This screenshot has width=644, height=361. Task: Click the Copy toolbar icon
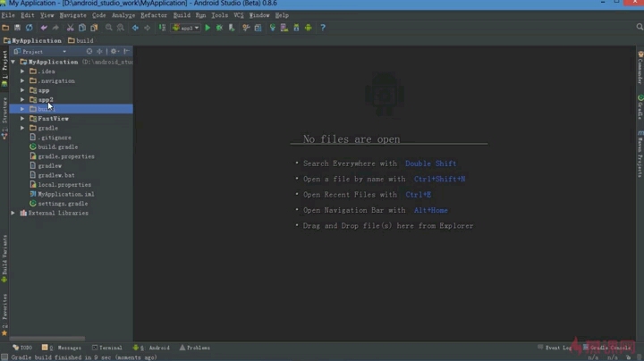82,28
